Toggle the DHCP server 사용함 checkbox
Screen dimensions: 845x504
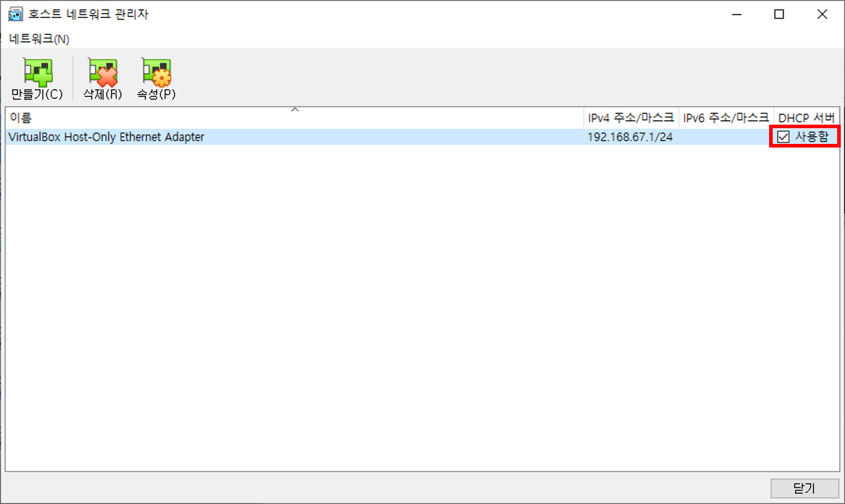coord(783,137)
